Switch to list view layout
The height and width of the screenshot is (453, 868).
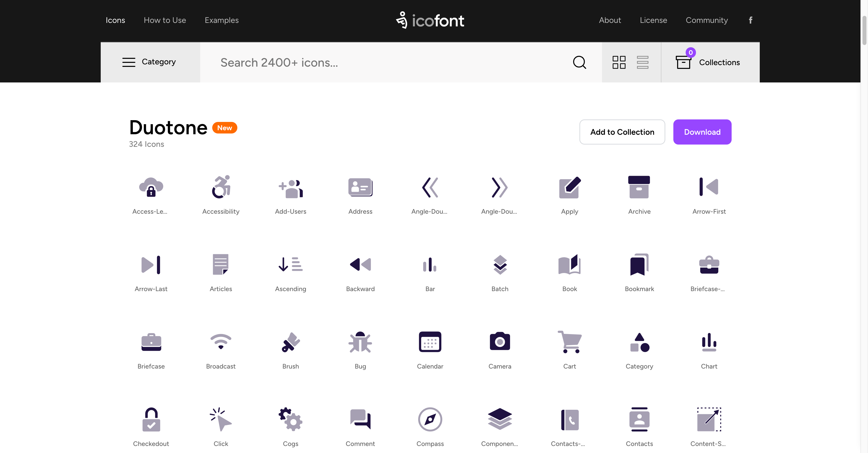(642, 62)
